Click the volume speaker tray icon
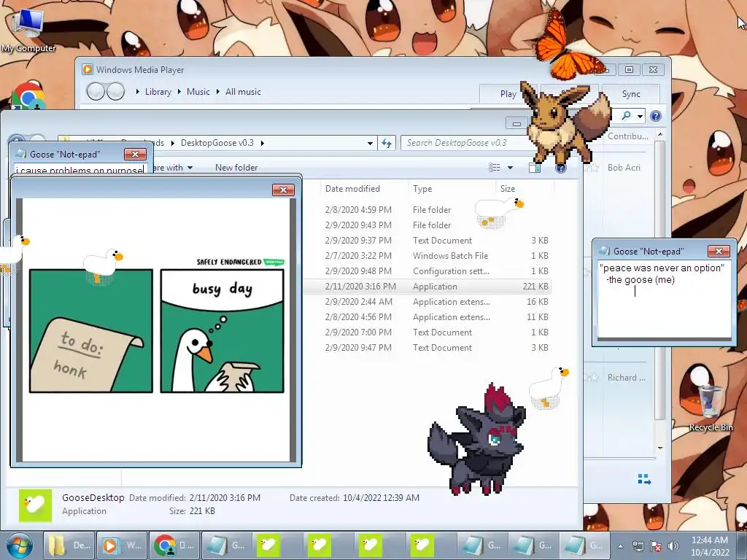This screenshot has height=560, width=747. [673, 546]
